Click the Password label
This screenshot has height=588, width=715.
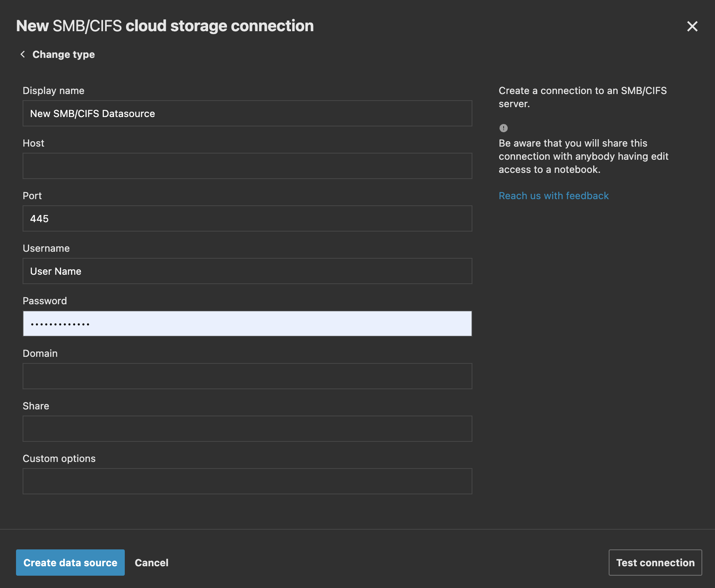click(x=45, y=301)
